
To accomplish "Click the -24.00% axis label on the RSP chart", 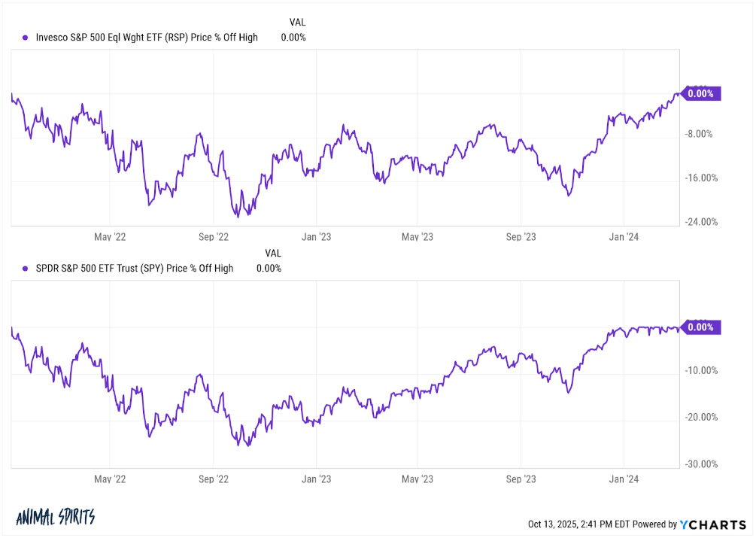I will 701,222.
